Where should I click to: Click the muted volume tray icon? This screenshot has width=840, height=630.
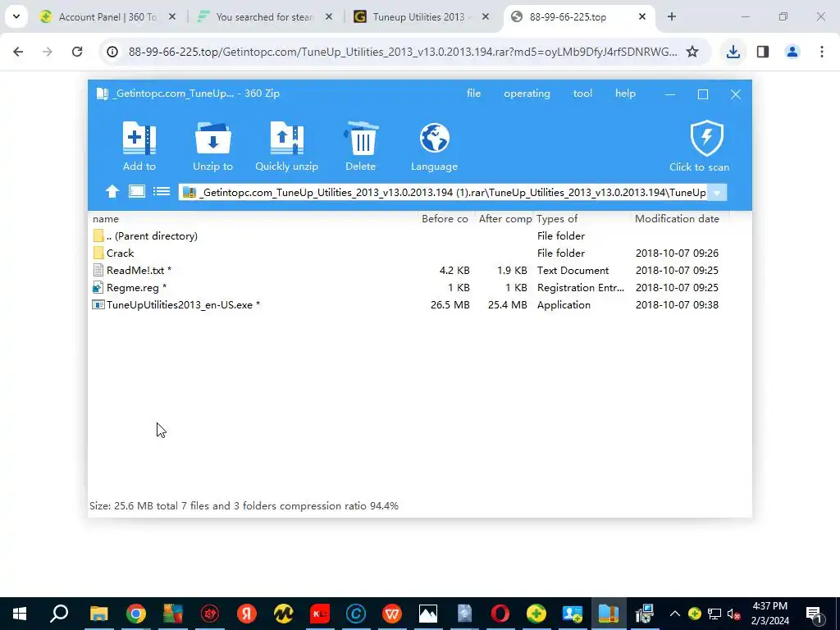click(x=734, y=614)
